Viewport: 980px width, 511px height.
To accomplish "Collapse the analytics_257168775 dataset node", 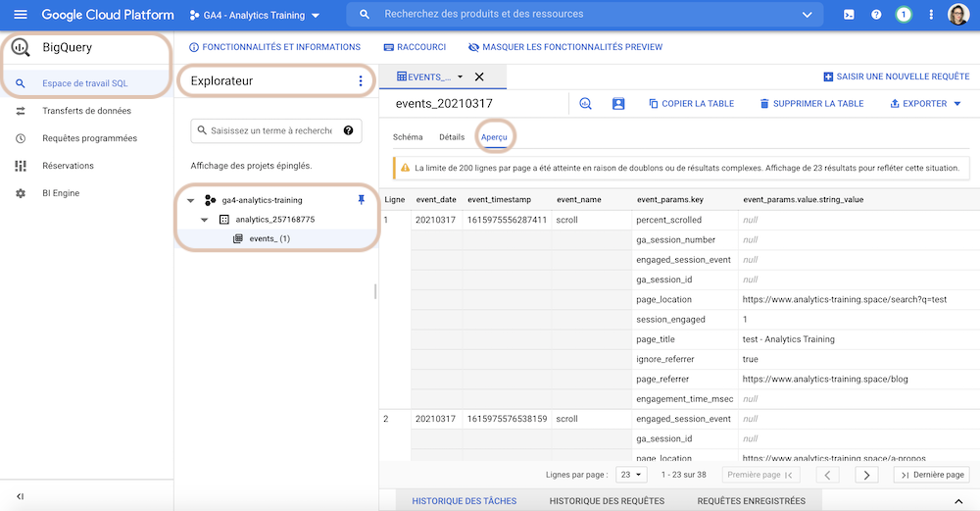I will [x=205, y=220].
